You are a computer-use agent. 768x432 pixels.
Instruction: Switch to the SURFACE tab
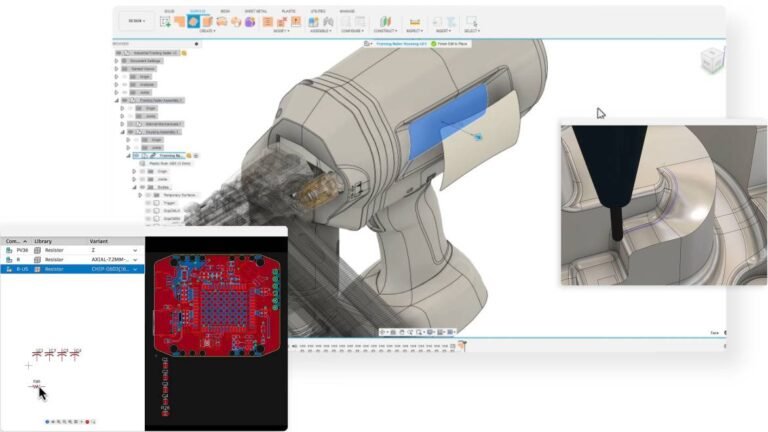click(x=197, y=11)
